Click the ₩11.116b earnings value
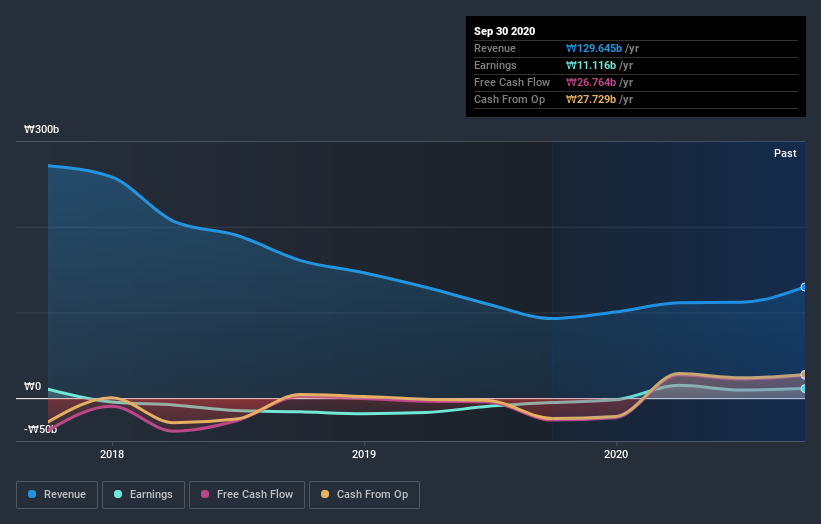821x524 pixels. [591, 65]
